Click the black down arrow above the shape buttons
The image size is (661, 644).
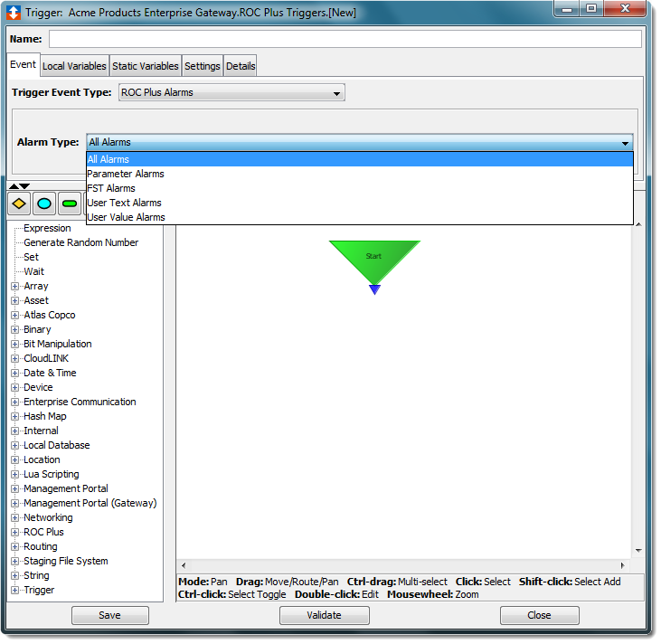(24, 186)
